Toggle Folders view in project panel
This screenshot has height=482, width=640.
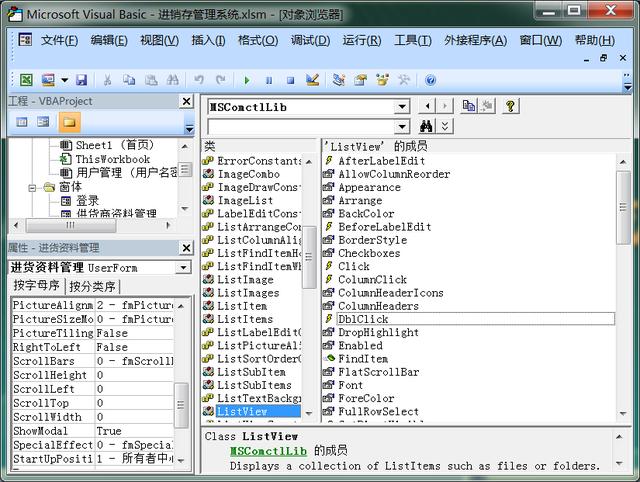(x=69, y=122)
